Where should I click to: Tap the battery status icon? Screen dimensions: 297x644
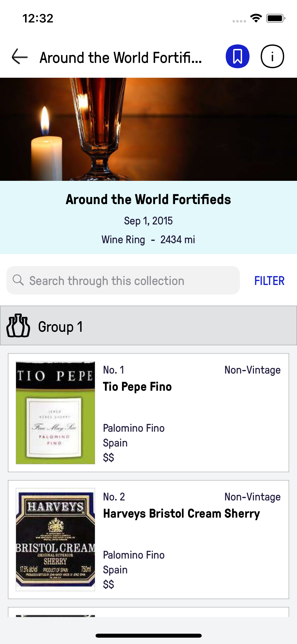275,18
